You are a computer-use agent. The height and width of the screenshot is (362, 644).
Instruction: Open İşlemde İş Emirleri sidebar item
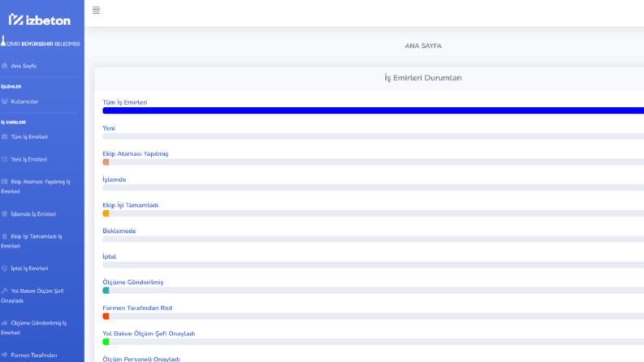[33, 213]
